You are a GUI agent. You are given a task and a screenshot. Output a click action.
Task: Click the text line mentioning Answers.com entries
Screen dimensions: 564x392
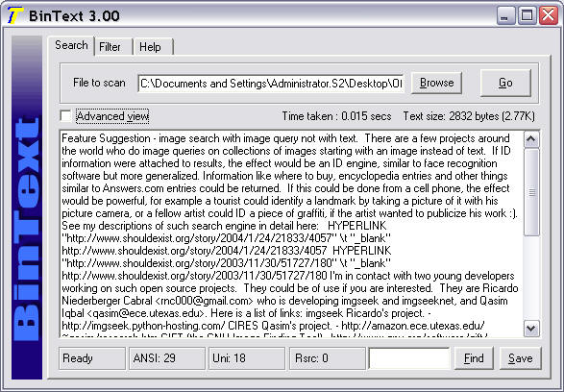tap(285, 188)
